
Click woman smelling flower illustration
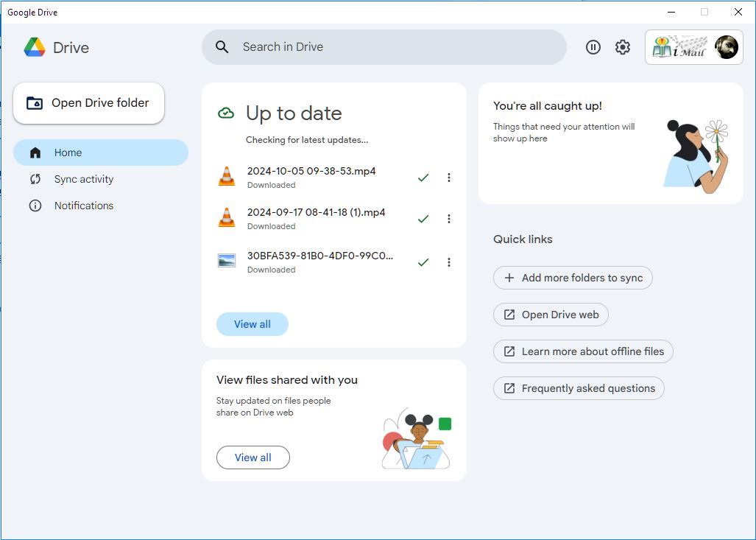point(696,156)
